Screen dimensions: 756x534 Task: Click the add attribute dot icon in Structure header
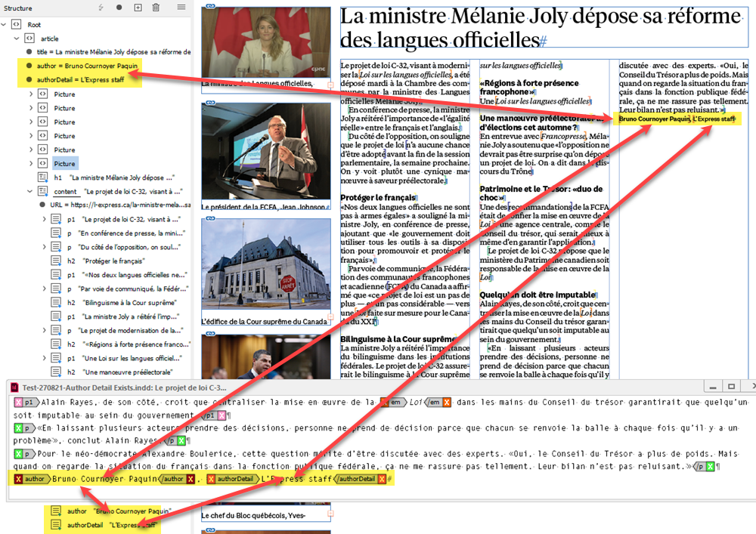[x=119, y=8]
